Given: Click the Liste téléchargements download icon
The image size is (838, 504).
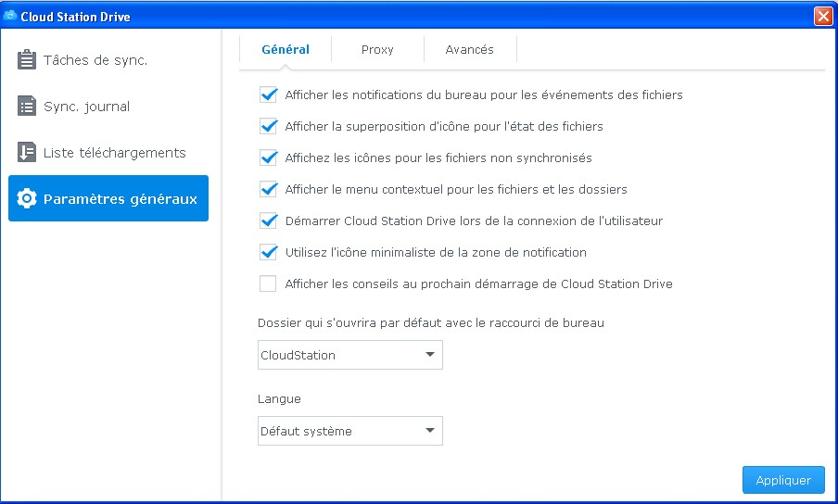Looking at the screenshot, I should [x=27, y=153].
